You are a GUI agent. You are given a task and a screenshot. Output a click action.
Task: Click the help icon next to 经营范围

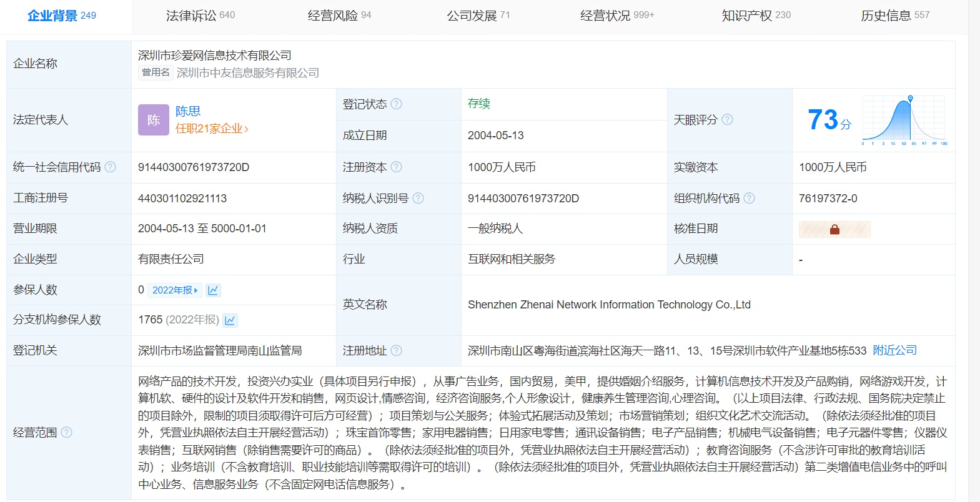tap(66, 432)
